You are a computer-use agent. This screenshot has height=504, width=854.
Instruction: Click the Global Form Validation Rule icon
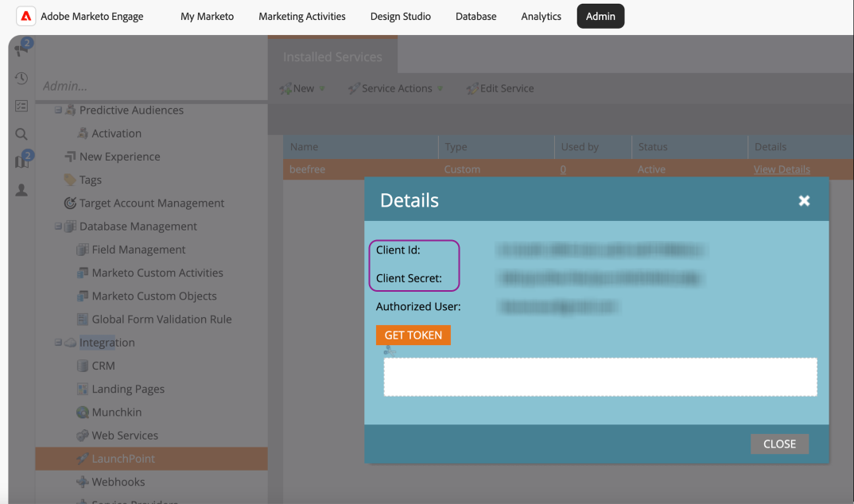[83, 320]
